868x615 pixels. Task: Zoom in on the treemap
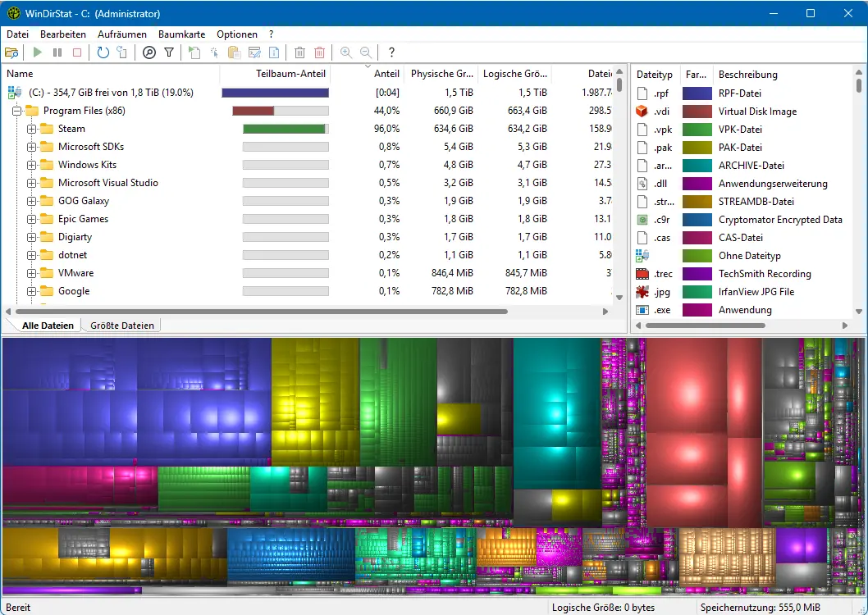coord(345,52)
